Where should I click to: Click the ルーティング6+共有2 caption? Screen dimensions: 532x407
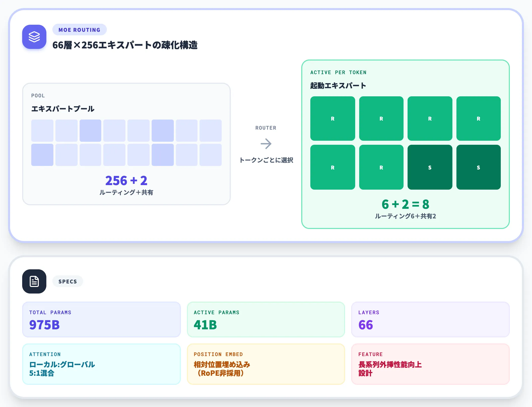point(406,216)
